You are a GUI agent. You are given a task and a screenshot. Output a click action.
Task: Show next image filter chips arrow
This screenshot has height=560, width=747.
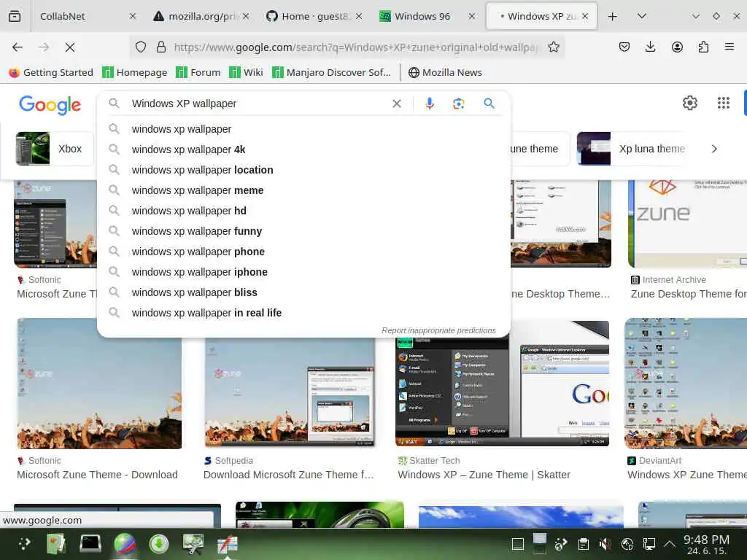click(713, 149)
